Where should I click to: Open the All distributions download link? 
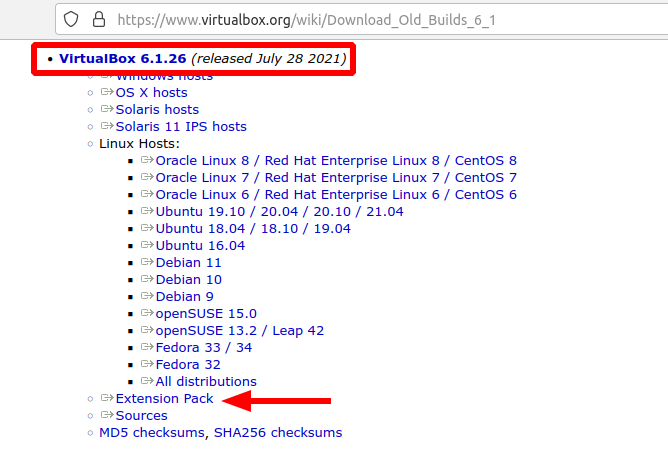click(x=206, y=382)
